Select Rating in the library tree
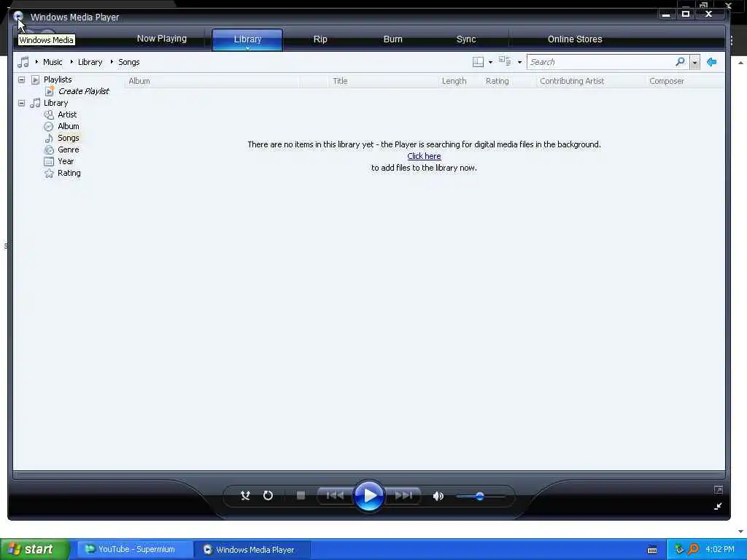 pyautogui.click(x=69, y=173)
